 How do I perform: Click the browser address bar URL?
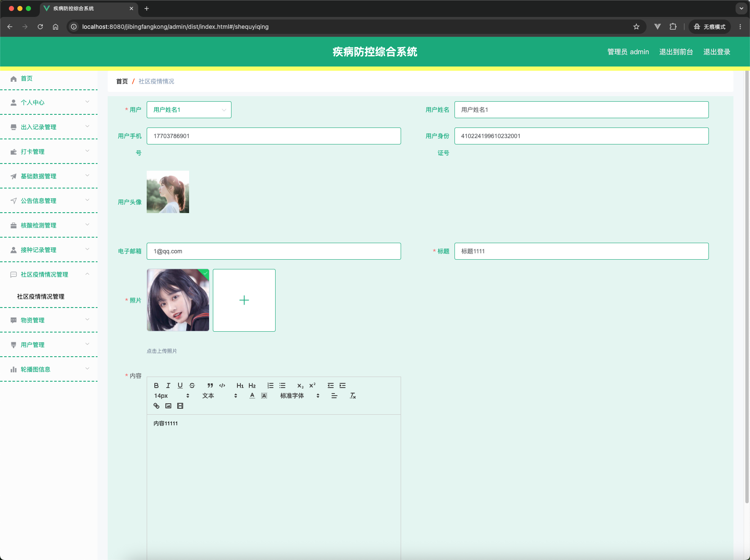(x=176, y=27)
